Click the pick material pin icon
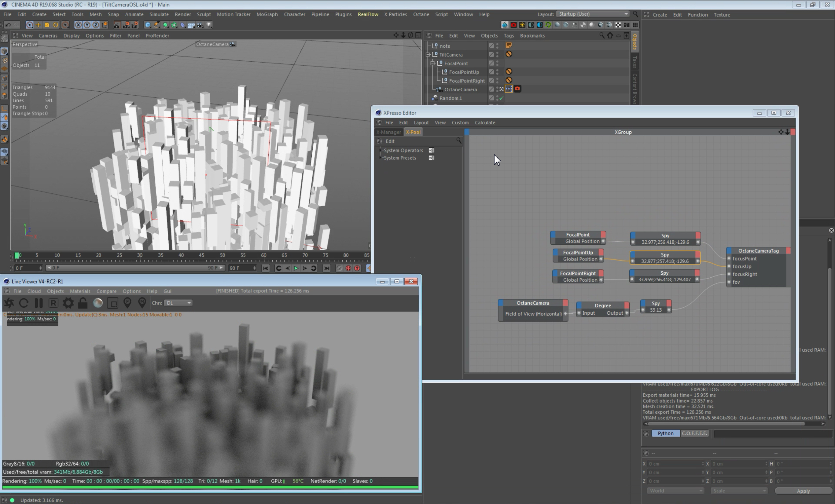The width and height of the screenshot is (835, 504). click(x=142, y=302)
